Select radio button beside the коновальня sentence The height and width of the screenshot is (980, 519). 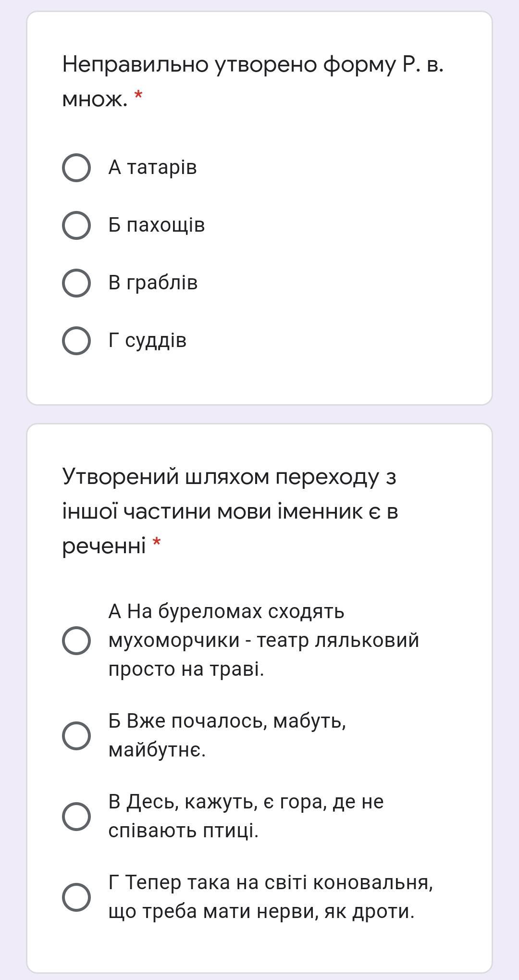(76, 897)
